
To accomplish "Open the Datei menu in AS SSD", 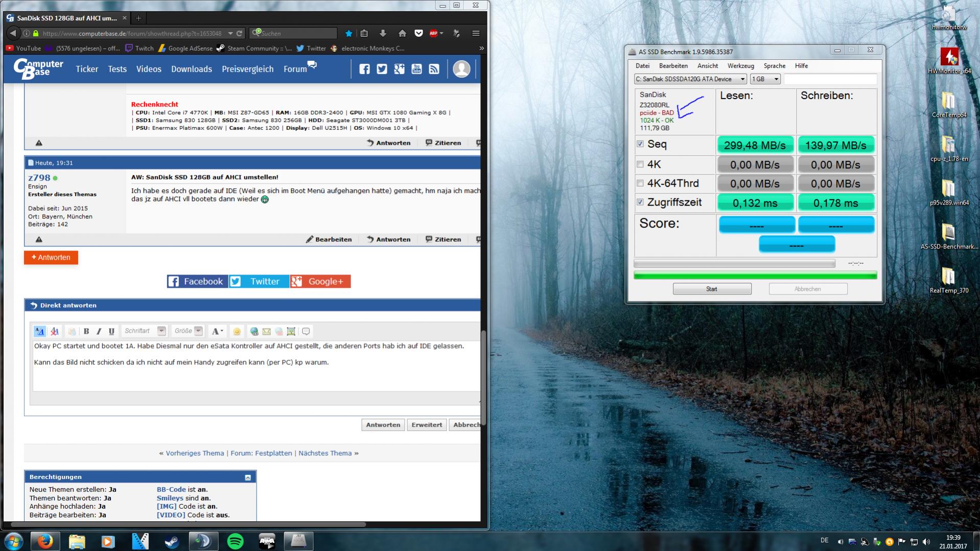I will 642,65.
